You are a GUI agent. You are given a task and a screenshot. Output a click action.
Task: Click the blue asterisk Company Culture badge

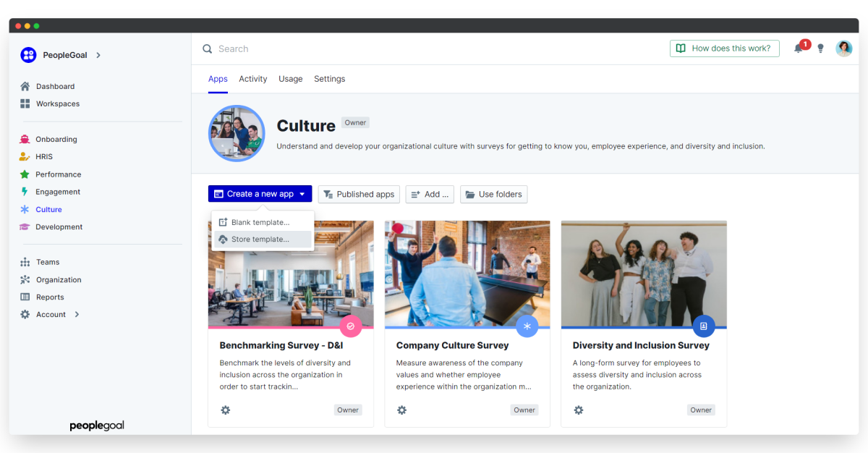click(527, 326)
